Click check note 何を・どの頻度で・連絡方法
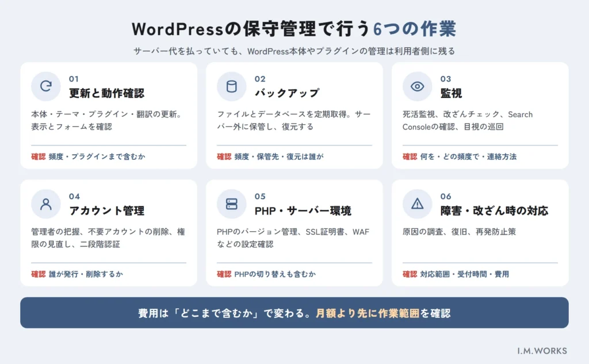The image size is (589, 364). tap(468, 156)
